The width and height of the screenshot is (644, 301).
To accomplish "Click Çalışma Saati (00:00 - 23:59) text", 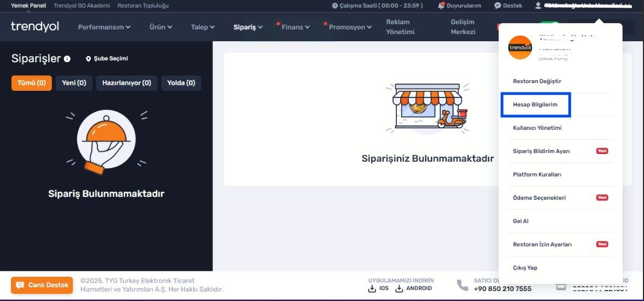I will pos(381,6).
